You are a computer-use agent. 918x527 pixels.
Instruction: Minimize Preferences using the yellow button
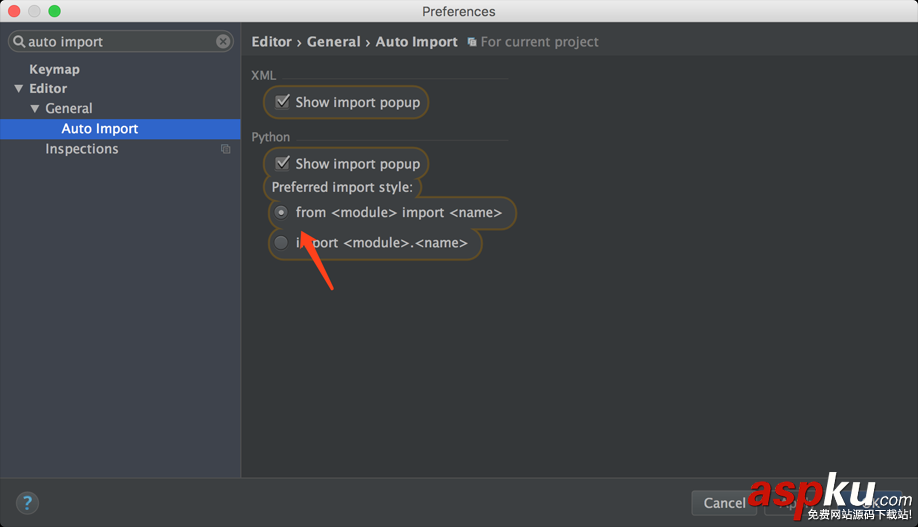click(x=34, y=11)
